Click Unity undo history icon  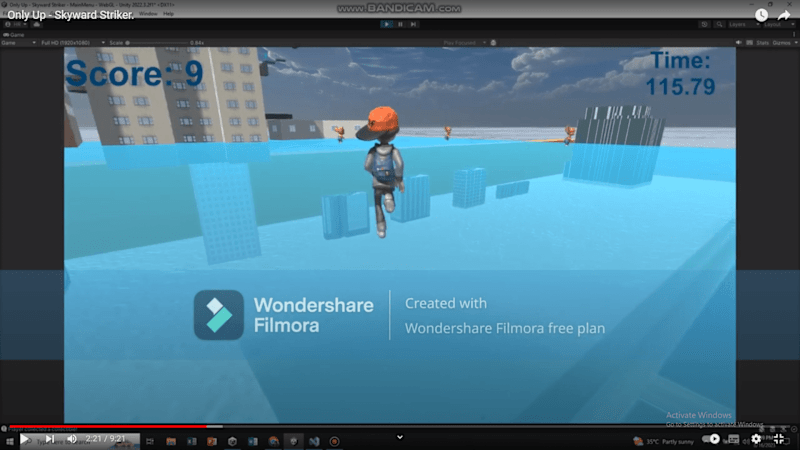tap(704, 24)
